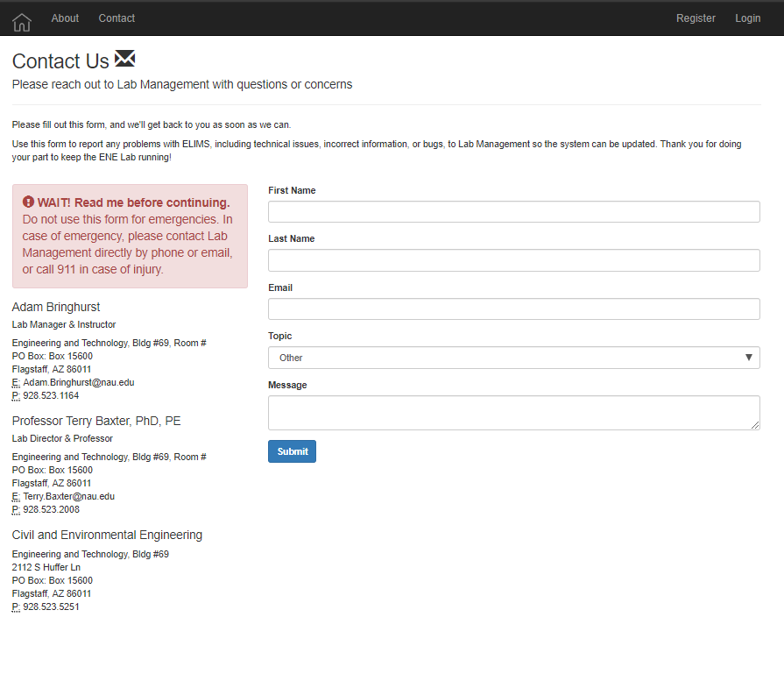This screenshot has height=674, width=784.
Task: Focus the First Name field
Action: (514, 211)
